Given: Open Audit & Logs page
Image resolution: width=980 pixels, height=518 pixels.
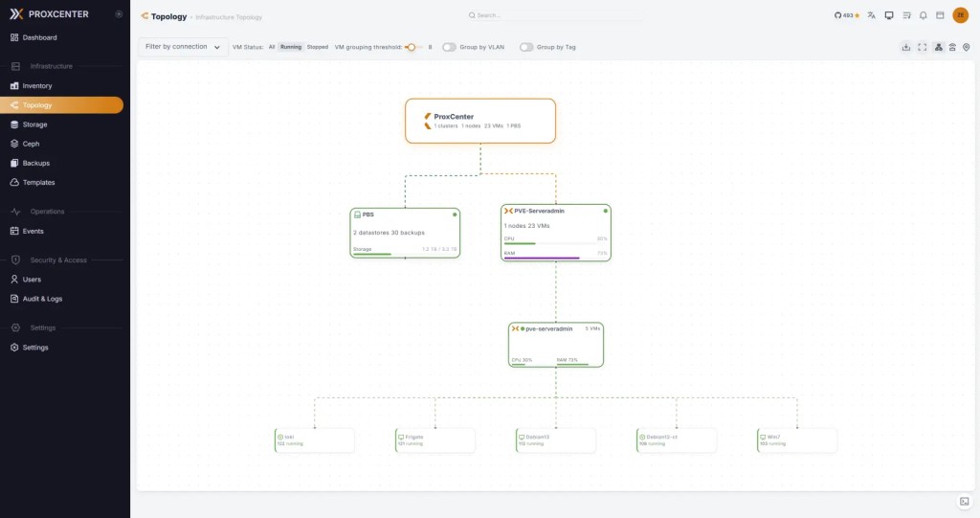Looking at the screenshot, I should click(x=42, y=299).
